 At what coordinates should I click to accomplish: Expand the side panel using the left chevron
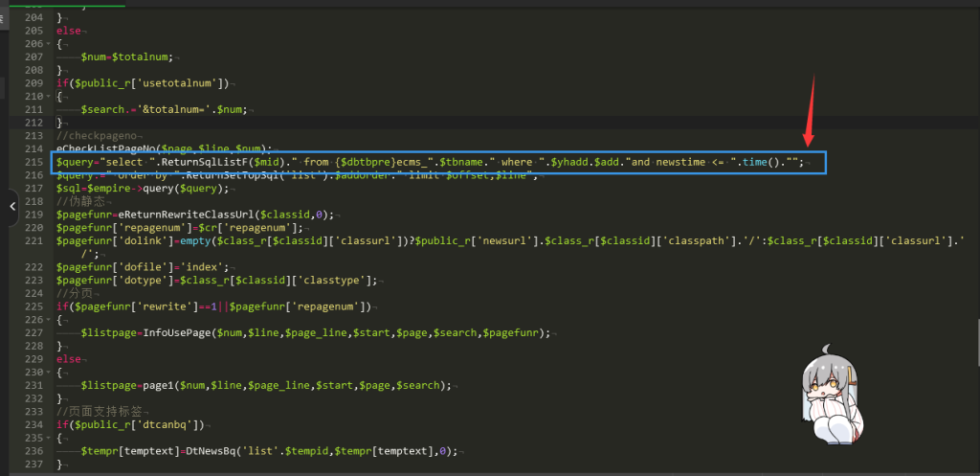(12, 206)
